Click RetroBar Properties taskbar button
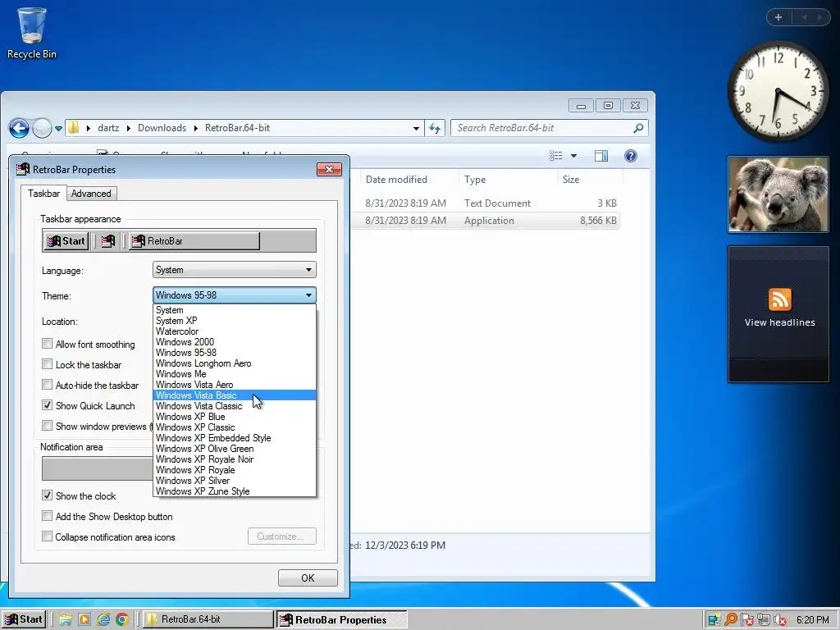The height and width of the screenshot is (630, 840). (341, 620)
